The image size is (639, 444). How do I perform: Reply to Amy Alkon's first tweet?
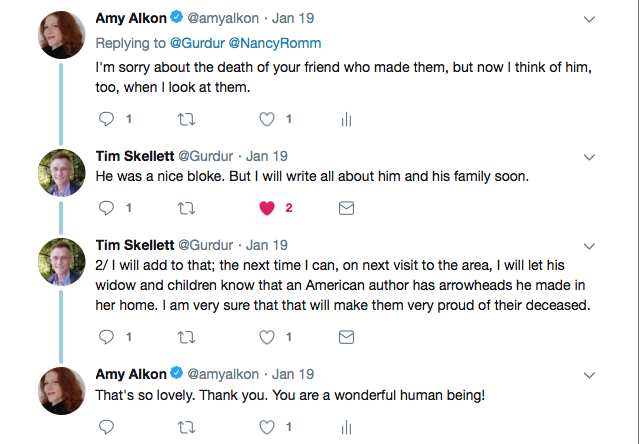click(x=109, y=119)
